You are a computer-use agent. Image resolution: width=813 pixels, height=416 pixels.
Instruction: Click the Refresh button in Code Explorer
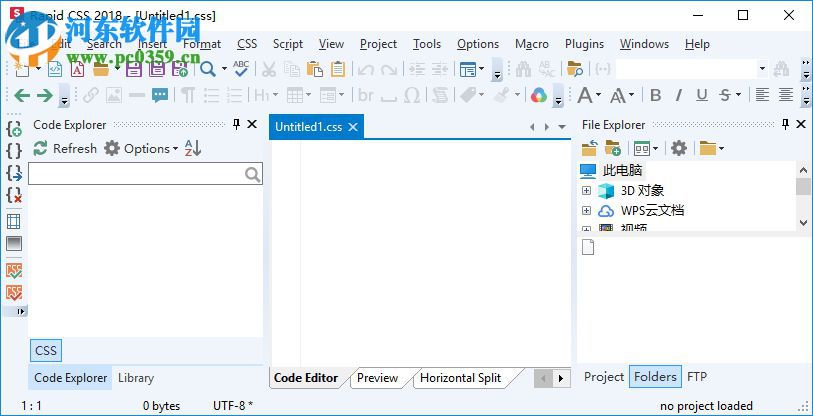click(x=65, y=148)
